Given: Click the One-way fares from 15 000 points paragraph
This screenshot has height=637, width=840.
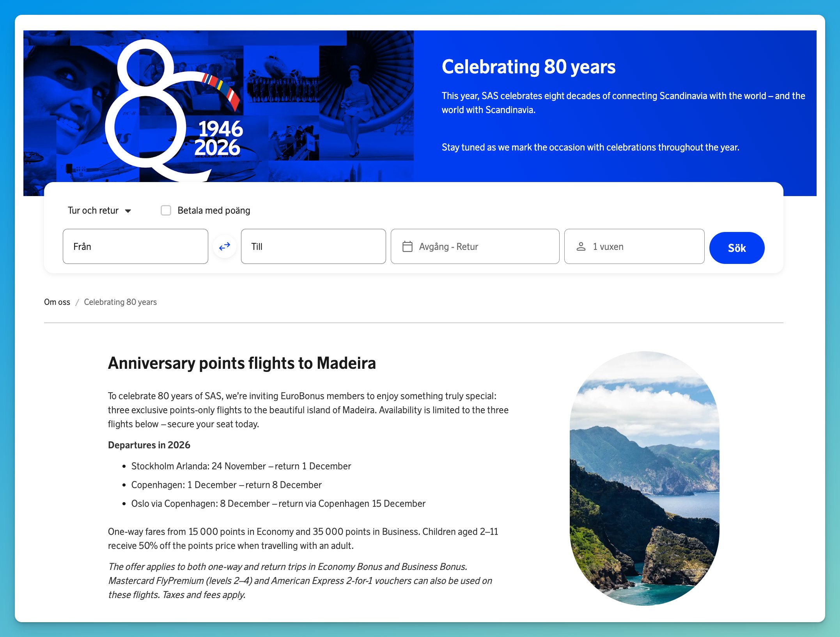Looking at the screenshot, I should 303,539.
